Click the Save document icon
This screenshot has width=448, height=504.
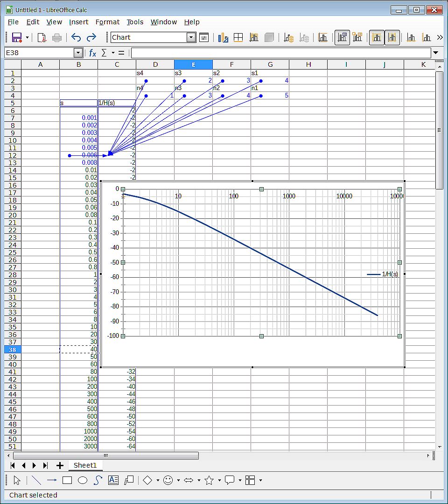coord(16,38)
